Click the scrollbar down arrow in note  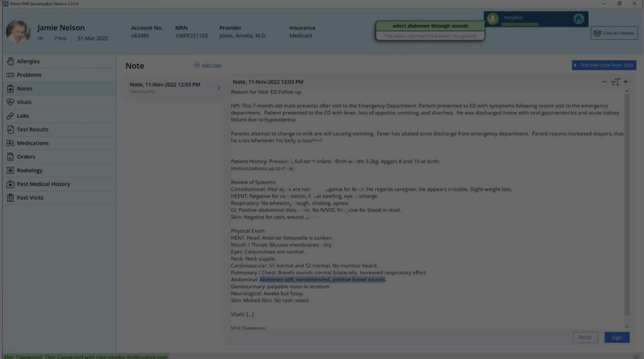tap(626, 326)
